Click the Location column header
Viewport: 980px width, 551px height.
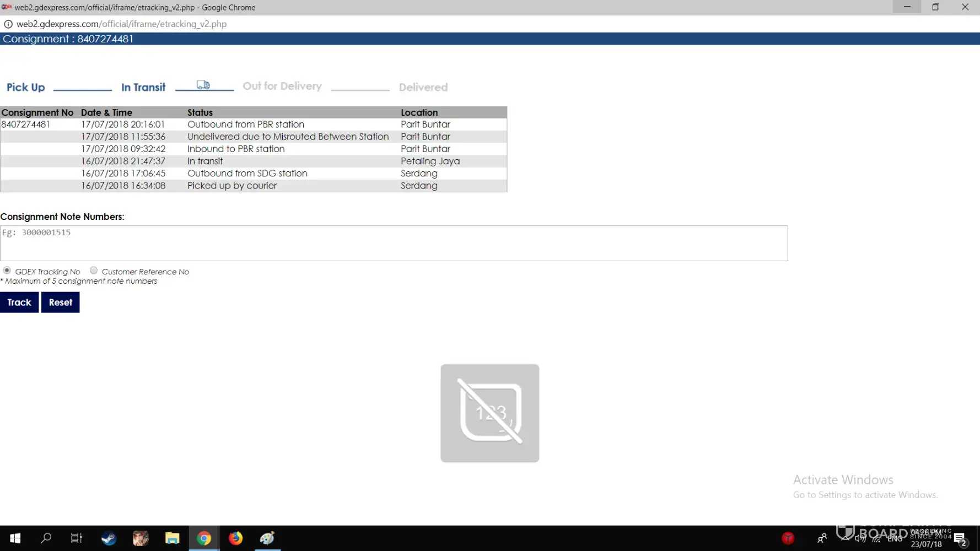tap(419, 112)
